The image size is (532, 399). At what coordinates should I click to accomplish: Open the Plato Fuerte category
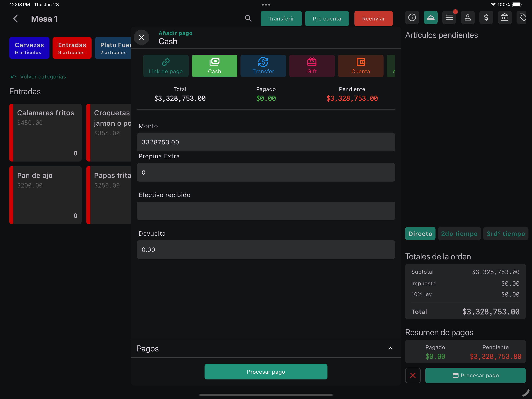pyautogui.click(x=113, y=48)
